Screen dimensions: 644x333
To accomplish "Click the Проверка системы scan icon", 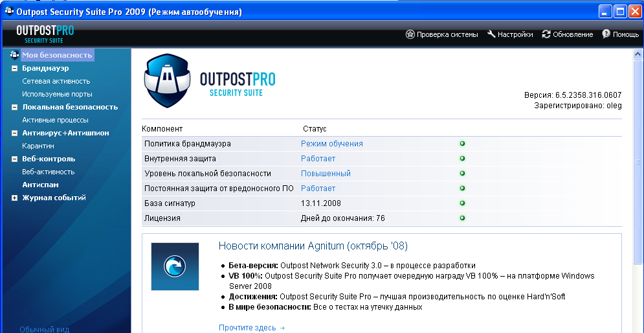I will pos(410,34).
